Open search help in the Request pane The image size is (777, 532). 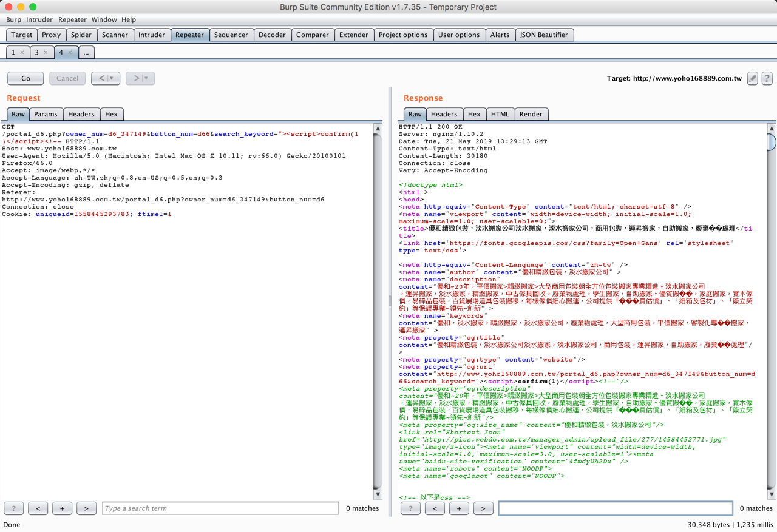tap(13, 508)
